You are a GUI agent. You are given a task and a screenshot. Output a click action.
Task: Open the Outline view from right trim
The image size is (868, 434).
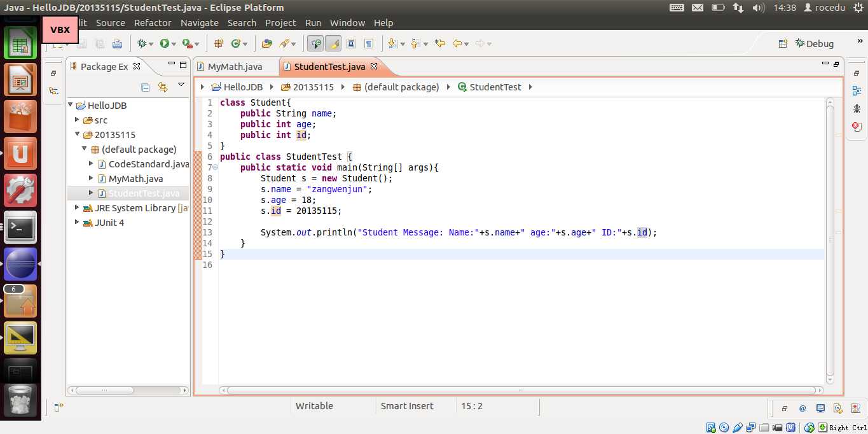(857, 91)
